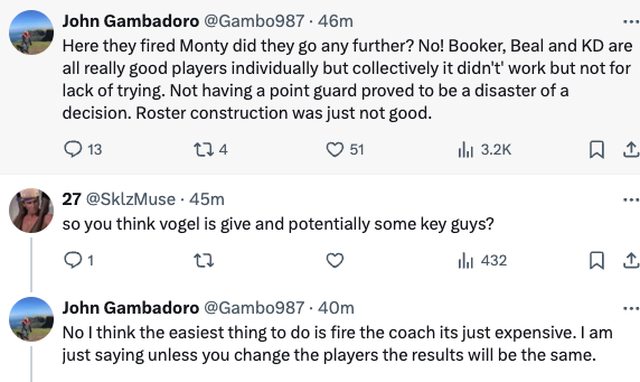Image resolution: width=640 pixels, height=382 pixels.
Task: Click John Gambadoro's avatar on the 40m reply
Action: [31, 319]
